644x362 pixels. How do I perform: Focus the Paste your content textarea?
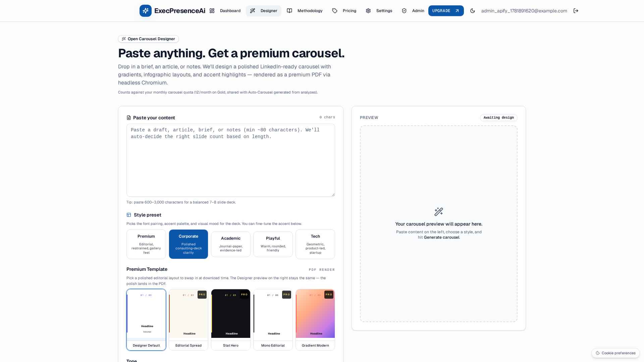[x=231, y=160]
